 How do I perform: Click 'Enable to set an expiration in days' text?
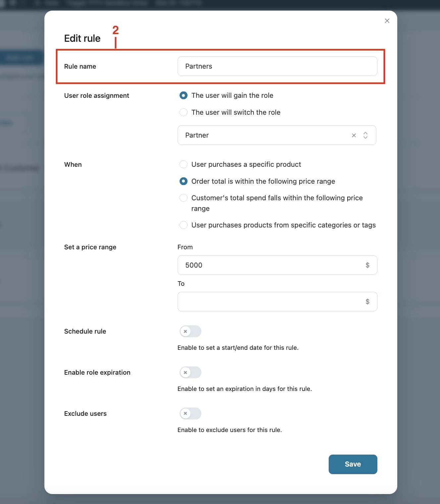click(245, 389)
